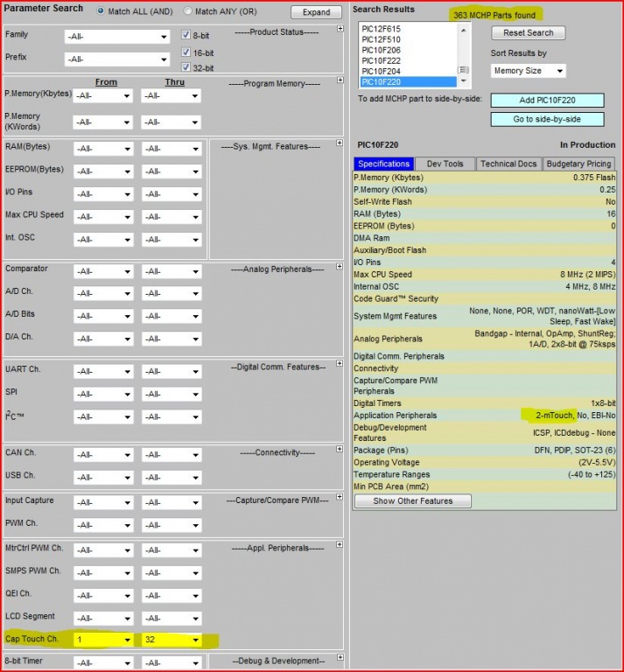This screenshot has width=624, height=672.
Task: Open A/D Bits Thru dropdown
Action: (172, 316)
